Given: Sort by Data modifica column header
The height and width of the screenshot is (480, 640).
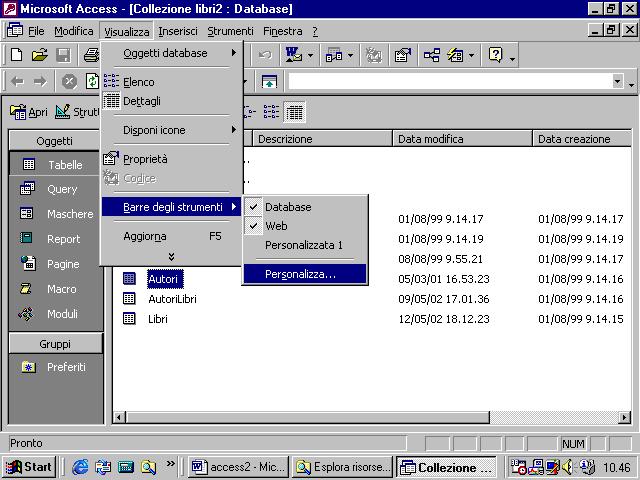Looking at the screenshot, I should pyautogui.click(x=462, y=139).
